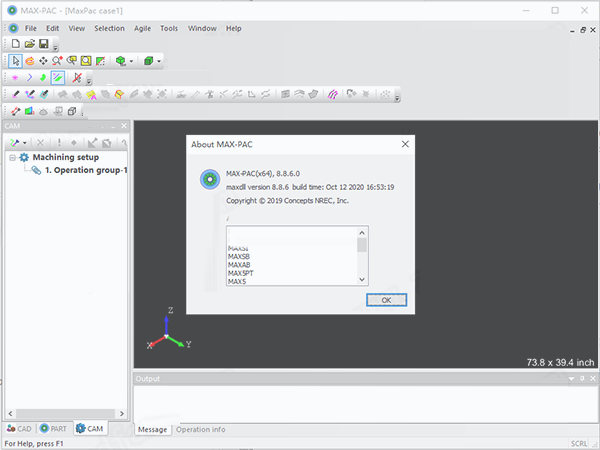This screenshot has width=600, height=450.
Task: Click the blue curve selection filter
Action: click(x=29, y=78)
